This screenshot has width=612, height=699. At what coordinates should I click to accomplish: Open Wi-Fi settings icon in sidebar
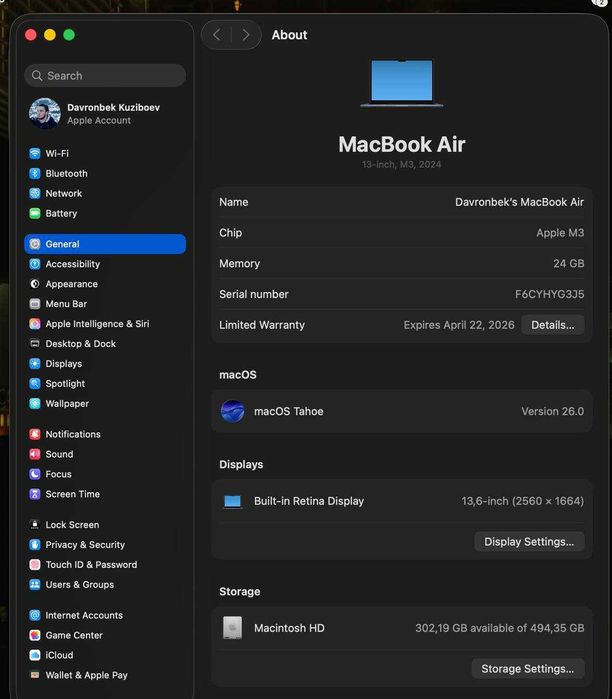tap(35, 153)
